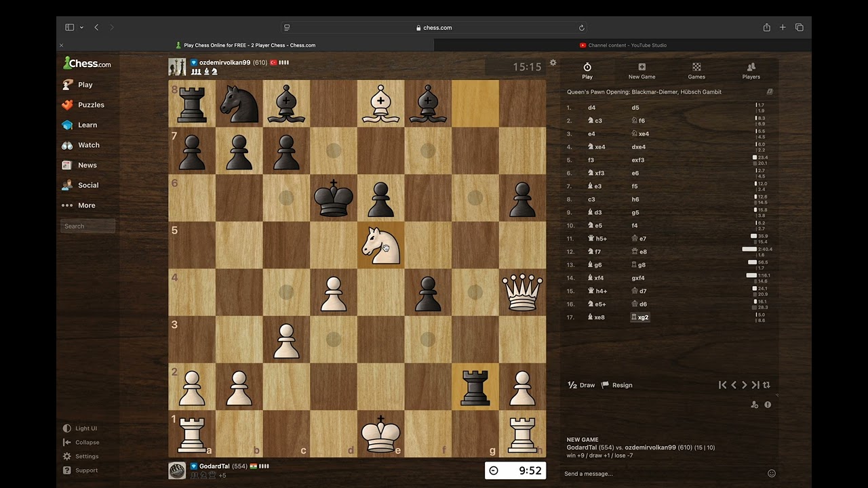868x488 pixels.
Task: Open the Support link
Action: tap(80, 470)
